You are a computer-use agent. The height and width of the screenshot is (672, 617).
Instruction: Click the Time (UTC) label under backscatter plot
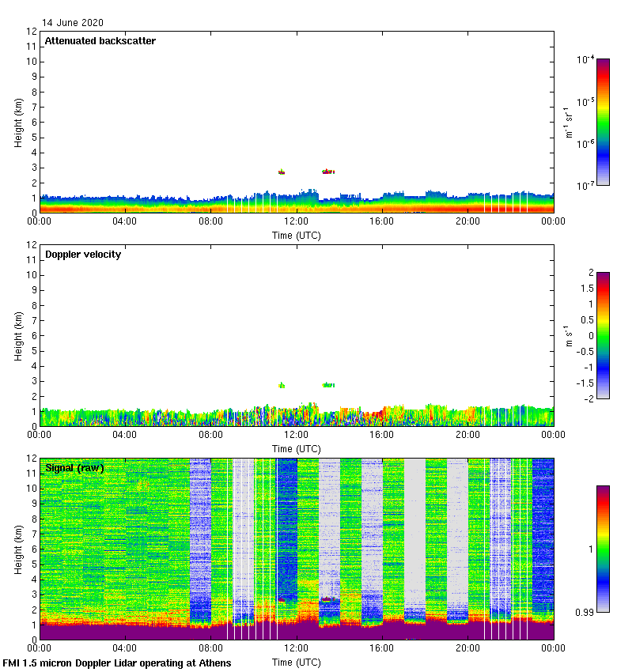297,235
